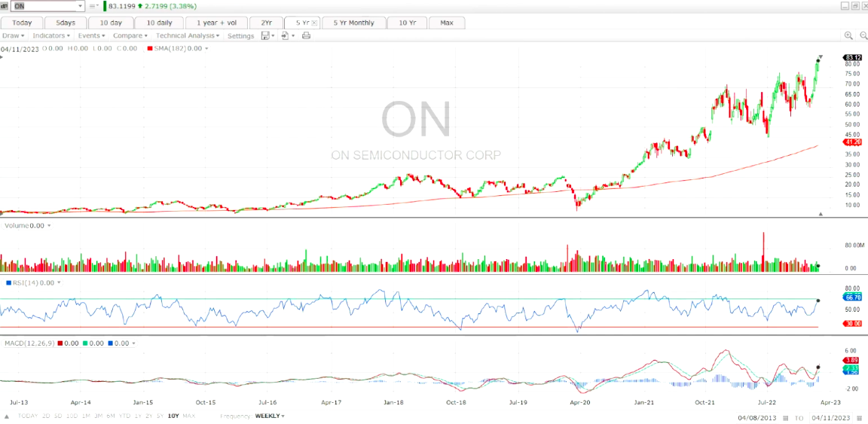The height and width of the screenshot is (424, 868).
Task: Click the calendar icon beside the end date 04/11/2023
Action: (860, 417)
